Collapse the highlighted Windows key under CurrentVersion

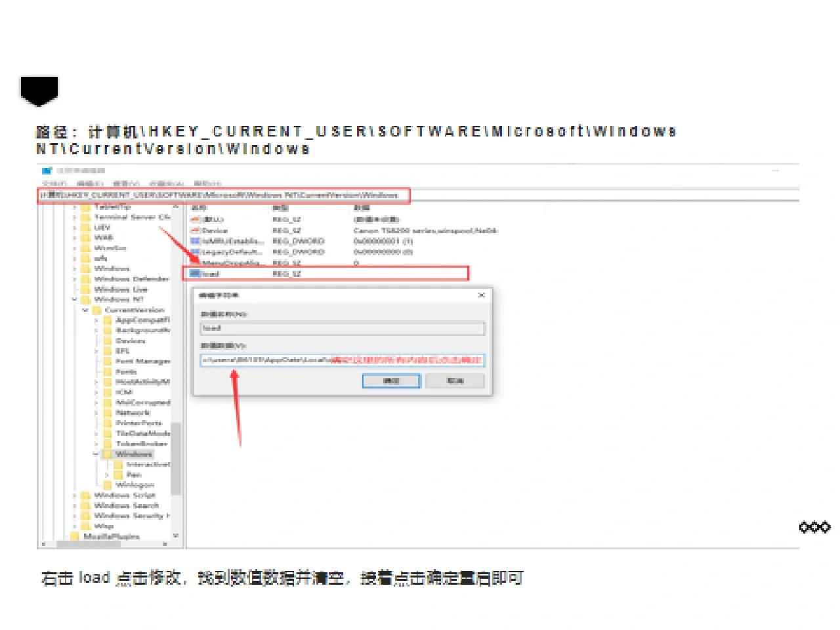coord(96,454)
